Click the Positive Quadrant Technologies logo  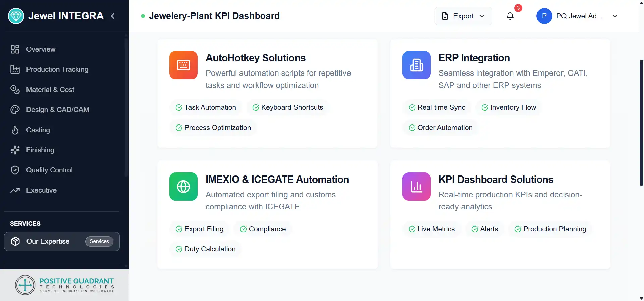pyautogui.click(x=64, y=285)
